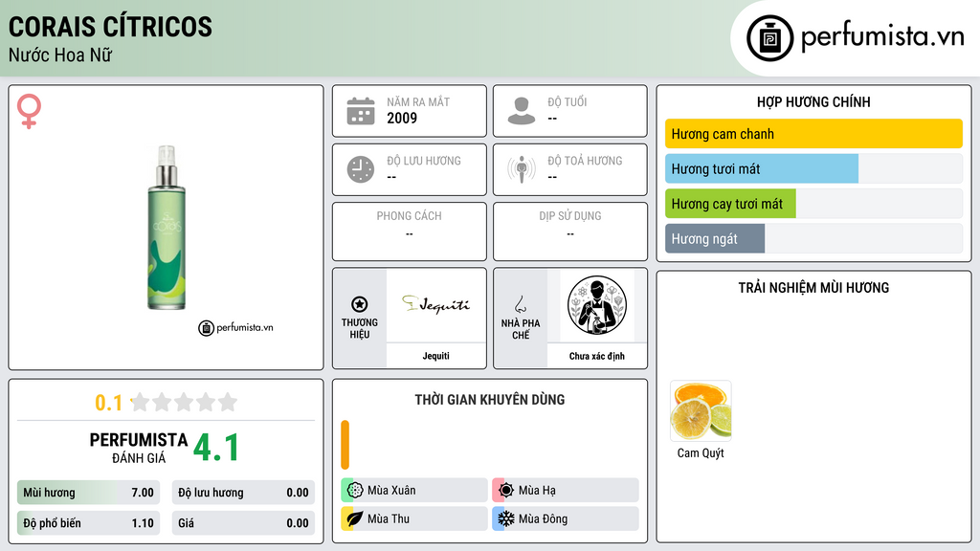
Task: Click the Cam Quýt caption text
Action: click(701, 452)
